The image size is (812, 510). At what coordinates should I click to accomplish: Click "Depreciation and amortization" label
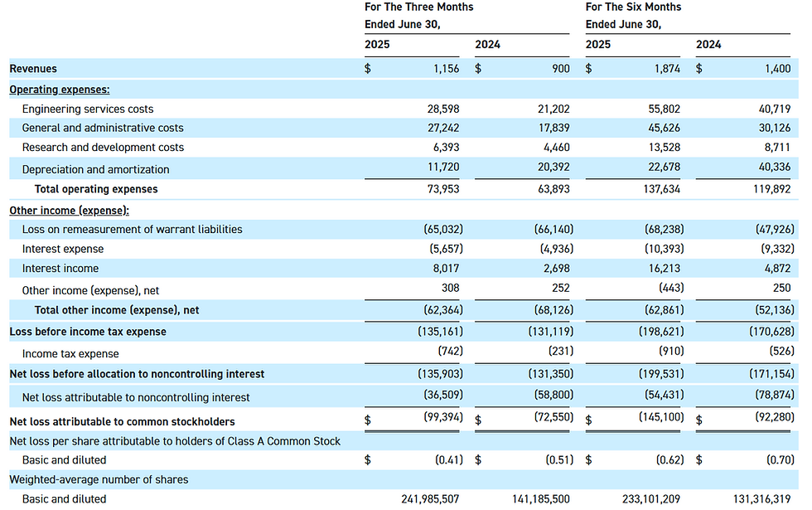95,169
